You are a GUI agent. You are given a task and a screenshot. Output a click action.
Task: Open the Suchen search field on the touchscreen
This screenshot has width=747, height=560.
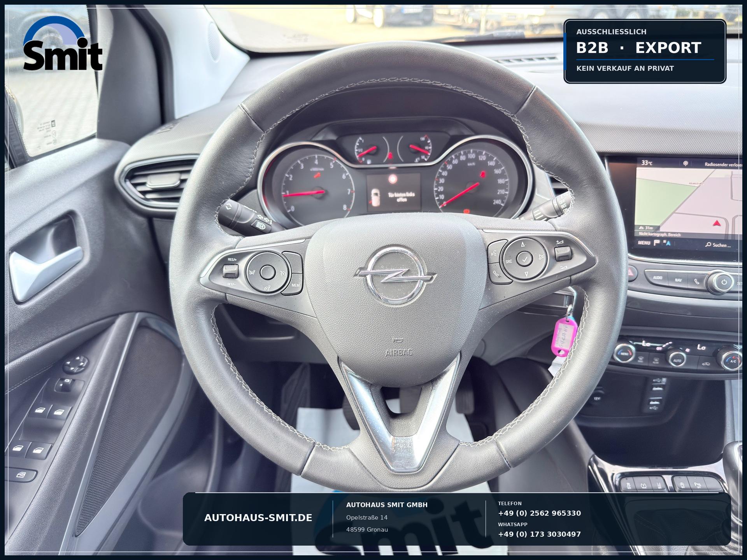[718, 245]
